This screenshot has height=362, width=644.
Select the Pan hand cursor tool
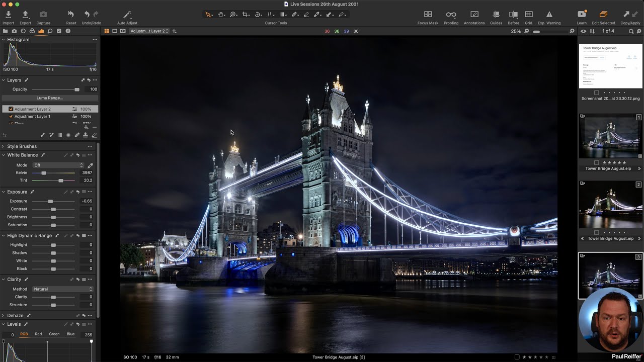[221, 15]
